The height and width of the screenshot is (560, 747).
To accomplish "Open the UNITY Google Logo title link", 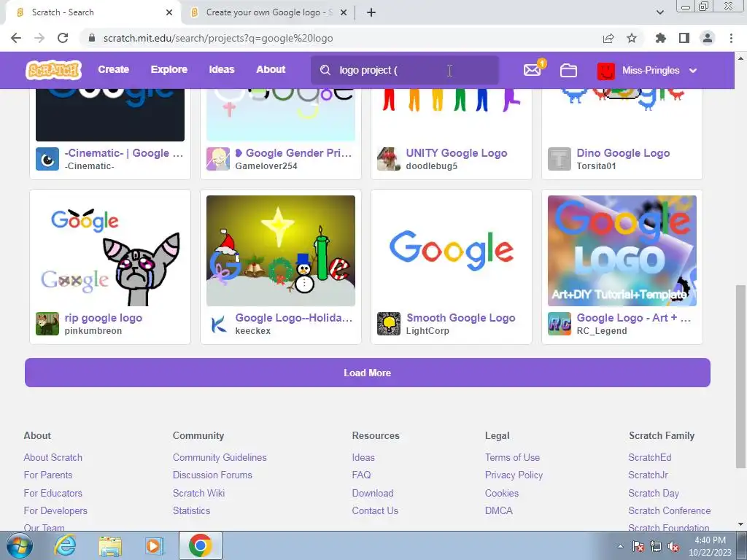I will (457, 153).
